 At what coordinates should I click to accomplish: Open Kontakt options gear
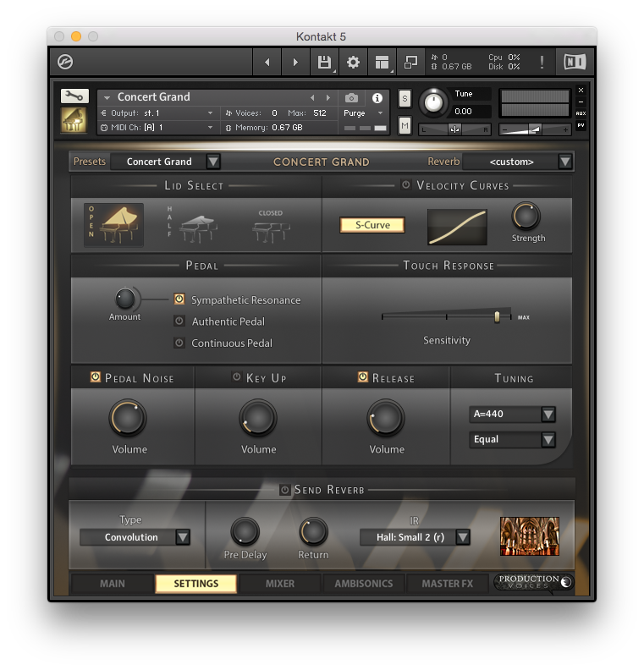click(x=353, y=63)
